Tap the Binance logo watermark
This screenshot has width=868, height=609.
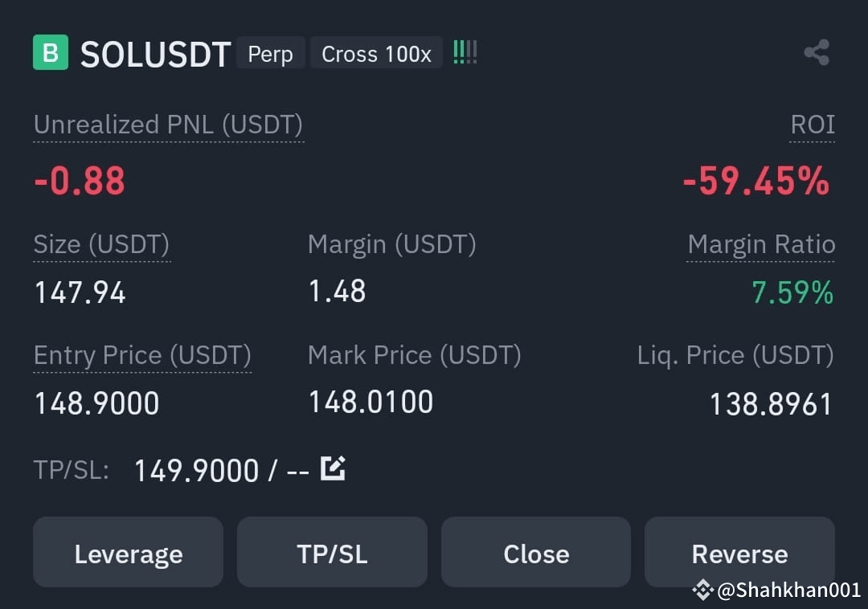tap(702, 591)
